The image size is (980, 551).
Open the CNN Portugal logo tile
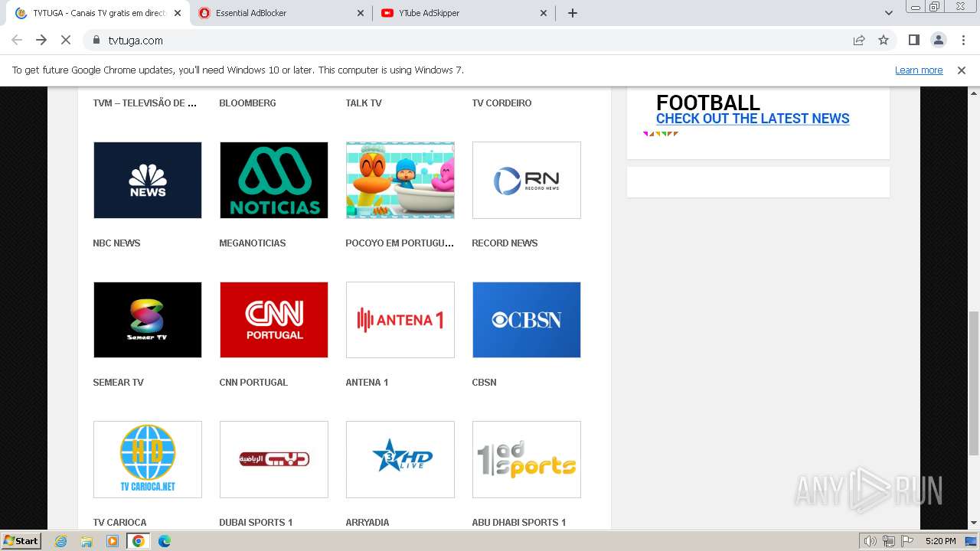point(274,320)
